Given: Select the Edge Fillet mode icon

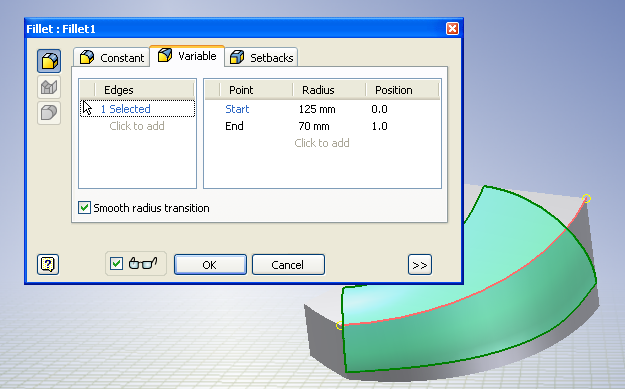Looking at the screenshot, I should tap(49, 61).
